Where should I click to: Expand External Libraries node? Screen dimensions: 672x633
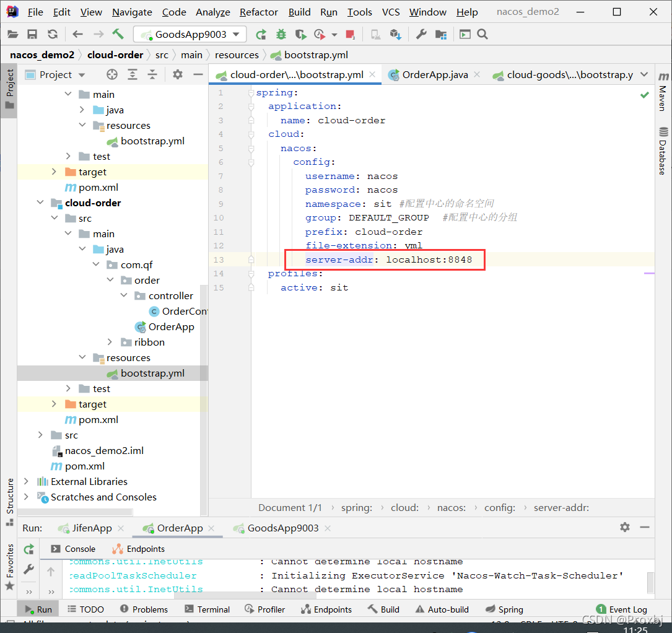coord(26,481)
